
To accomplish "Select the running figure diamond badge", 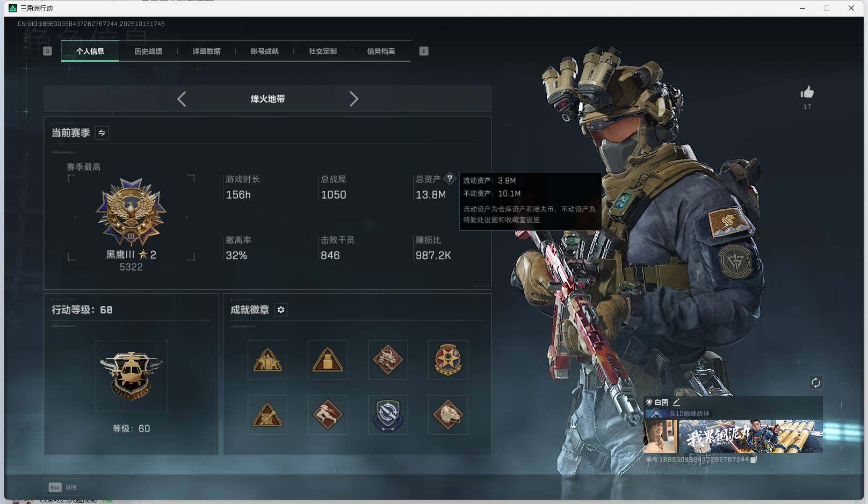I will click(x=328, y=415).
